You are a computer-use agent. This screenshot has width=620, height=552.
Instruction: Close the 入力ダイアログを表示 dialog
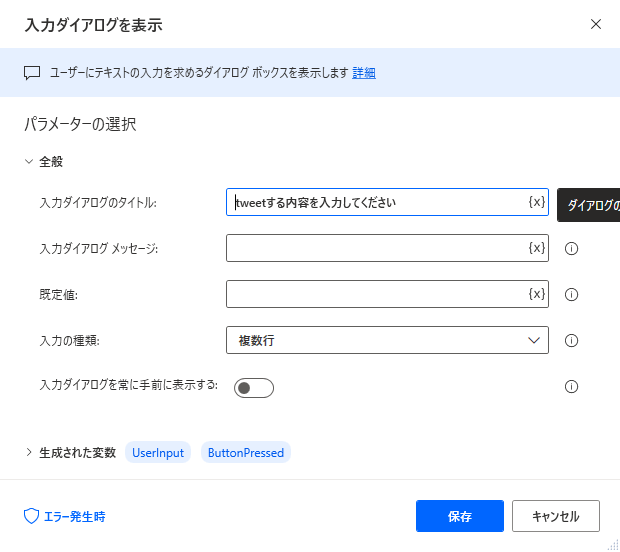click(x=595, y=24)
